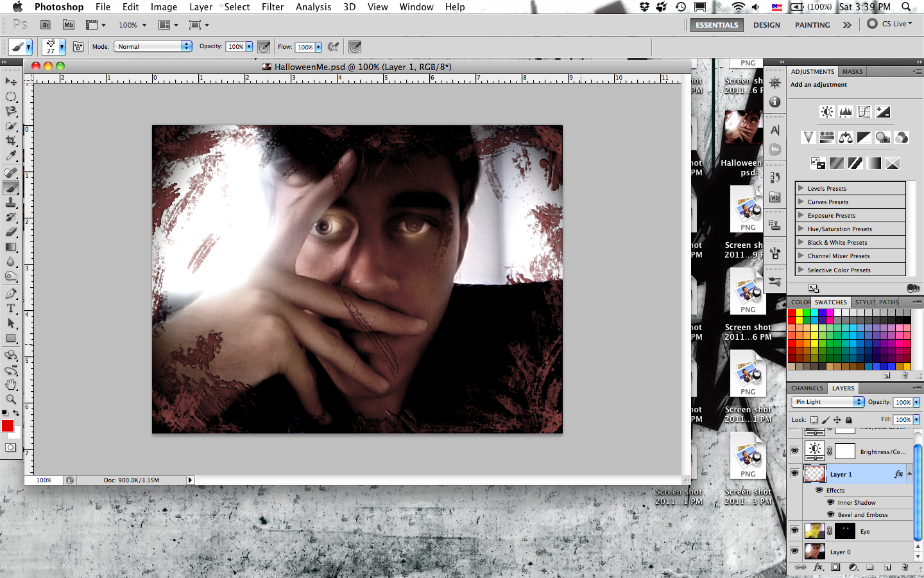This screenshot has width=924, height=578.
Task: Select the Horizontal Type tool
Action: (11, 308)
